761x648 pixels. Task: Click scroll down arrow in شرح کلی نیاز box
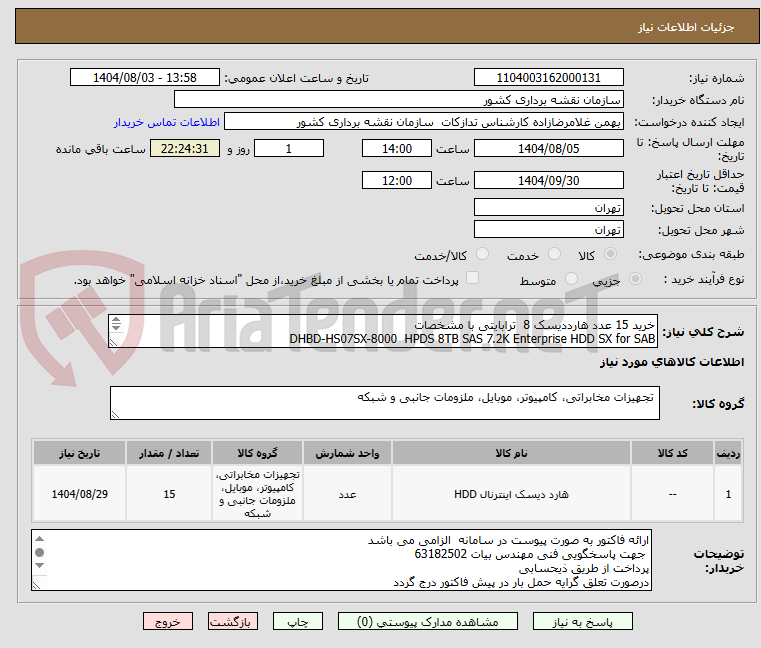pos(116,328)
